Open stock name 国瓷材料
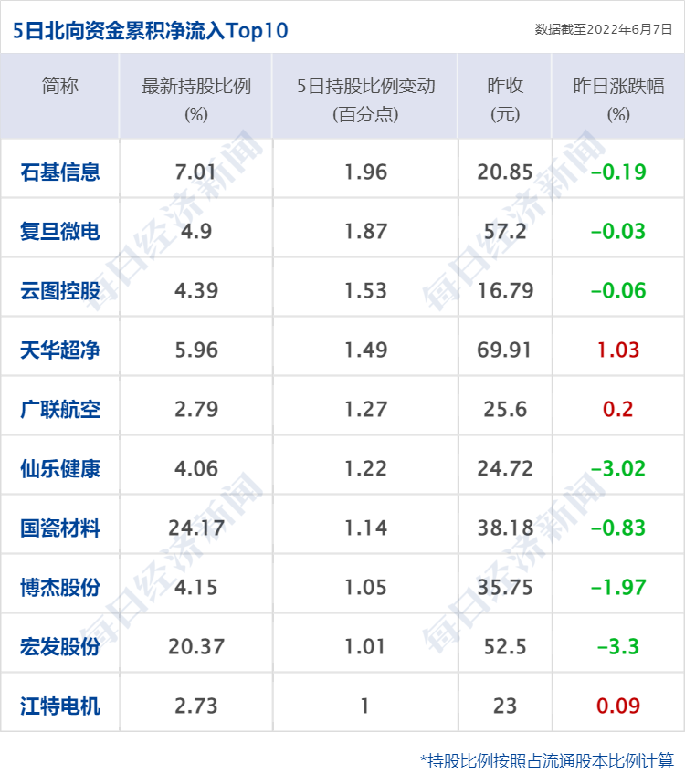This screenshot has height=784, width=685. coord(60,528)
